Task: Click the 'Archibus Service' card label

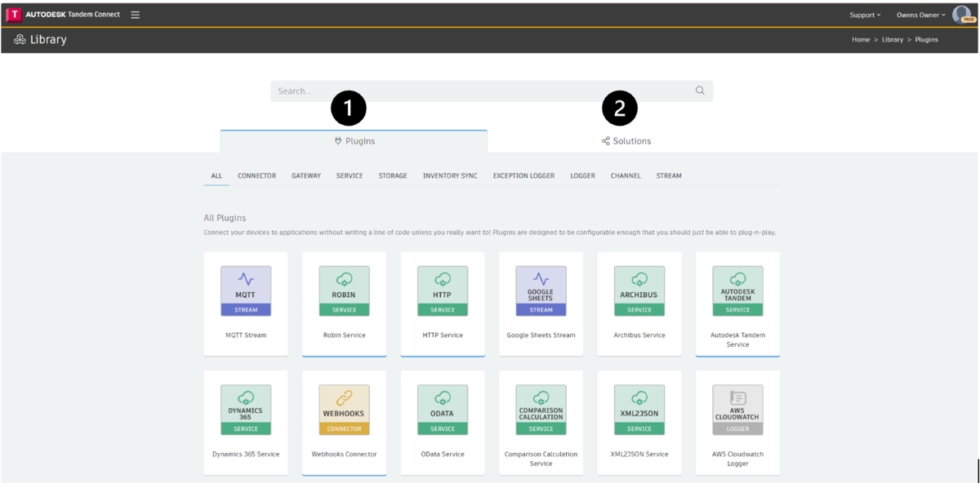Action: [x=639, y=335]
